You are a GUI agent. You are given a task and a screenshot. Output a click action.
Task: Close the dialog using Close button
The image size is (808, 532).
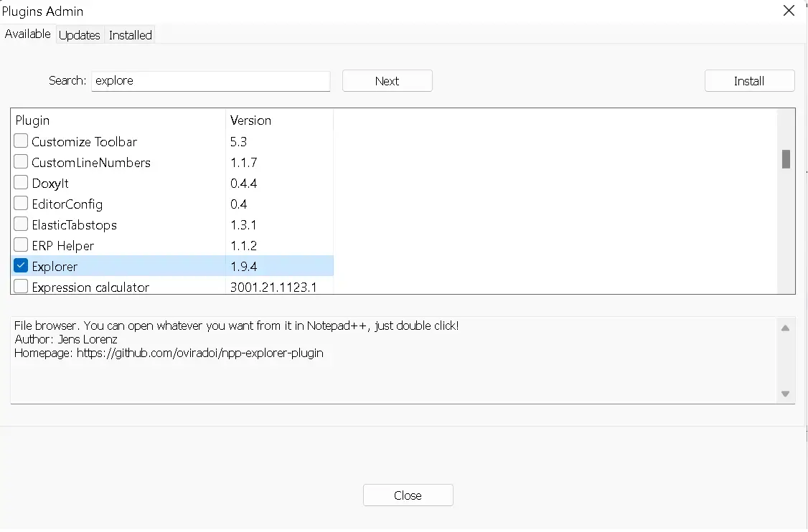click(x=408, y=495)
